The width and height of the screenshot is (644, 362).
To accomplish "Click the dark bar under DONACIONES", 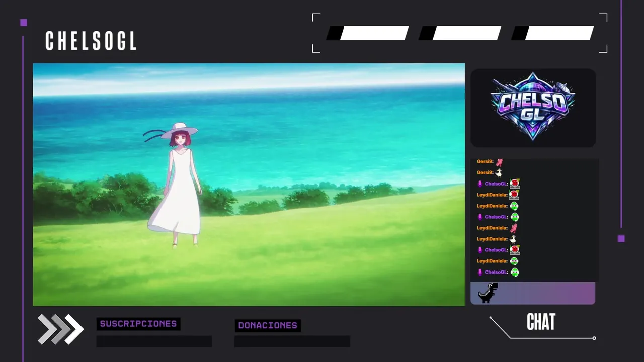I will pyautogui.click(x=292, y=341).
